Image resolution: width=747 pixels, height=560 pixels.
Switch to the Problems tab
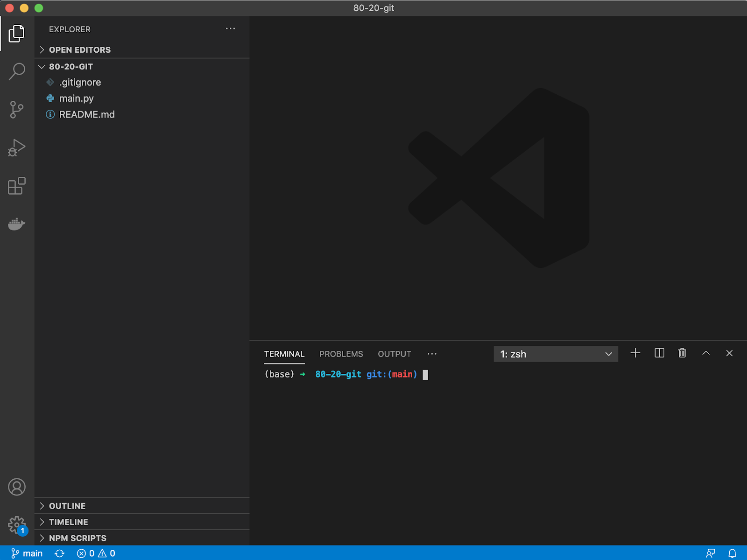tap(341, 354)
